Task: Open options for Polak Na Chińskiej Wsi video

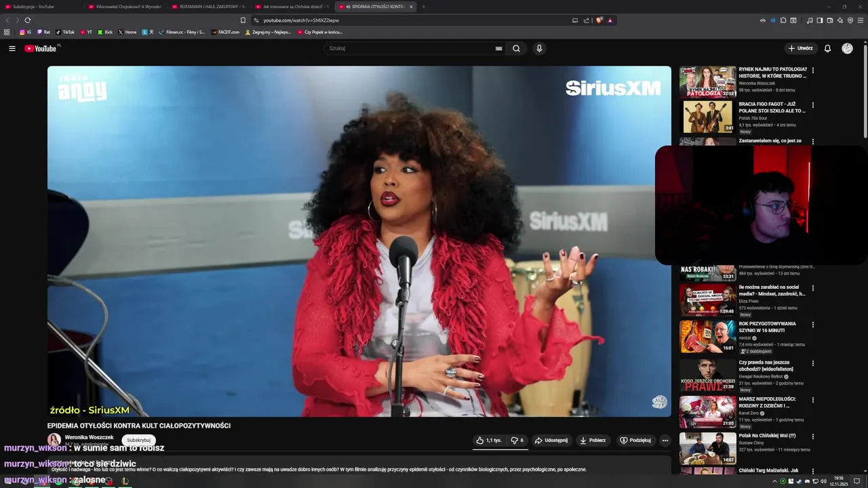Action: coord(813,436)
